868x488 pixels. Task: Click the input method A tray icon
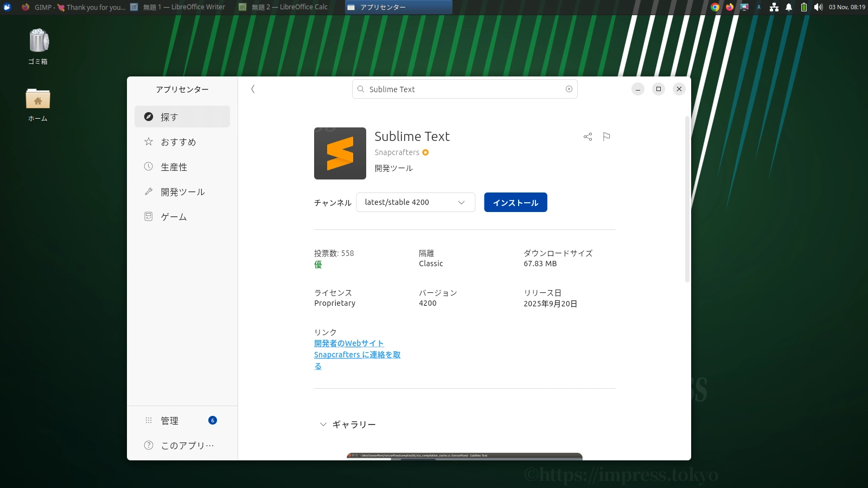click(759, 7)
